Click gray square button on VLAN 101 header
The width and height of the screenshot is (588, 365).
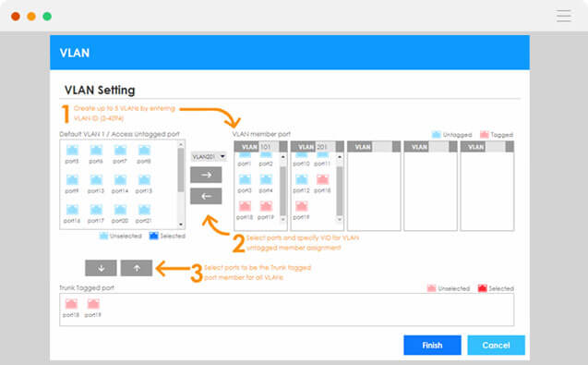pos(283,146)
